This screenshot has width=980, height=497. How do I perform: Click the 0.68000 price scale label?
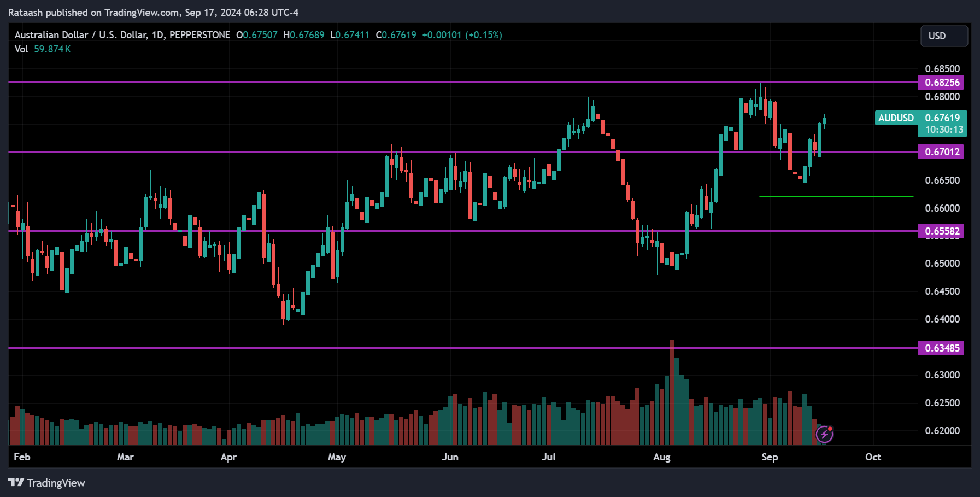tap(942, 97)
